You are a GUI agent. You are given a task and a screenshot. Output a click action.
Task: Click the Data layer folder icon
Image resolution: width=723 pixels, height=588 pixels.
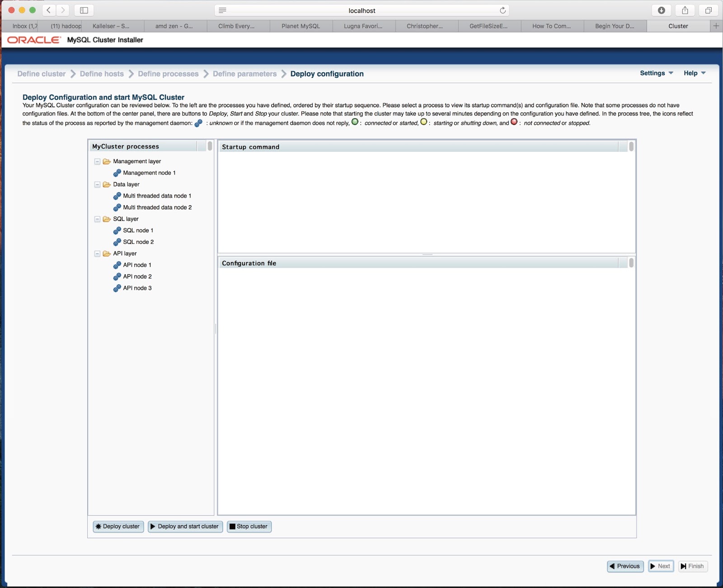(107, 184)
